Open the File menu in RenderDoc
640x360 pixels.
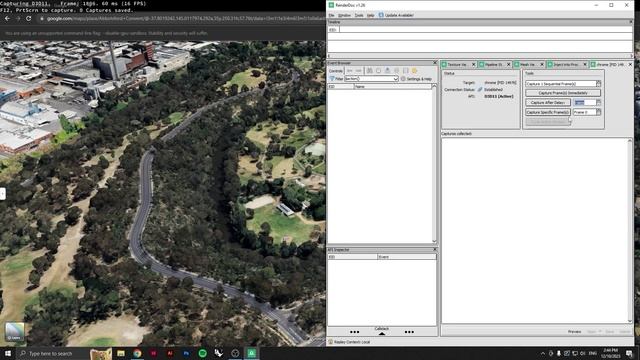[331, 15]
